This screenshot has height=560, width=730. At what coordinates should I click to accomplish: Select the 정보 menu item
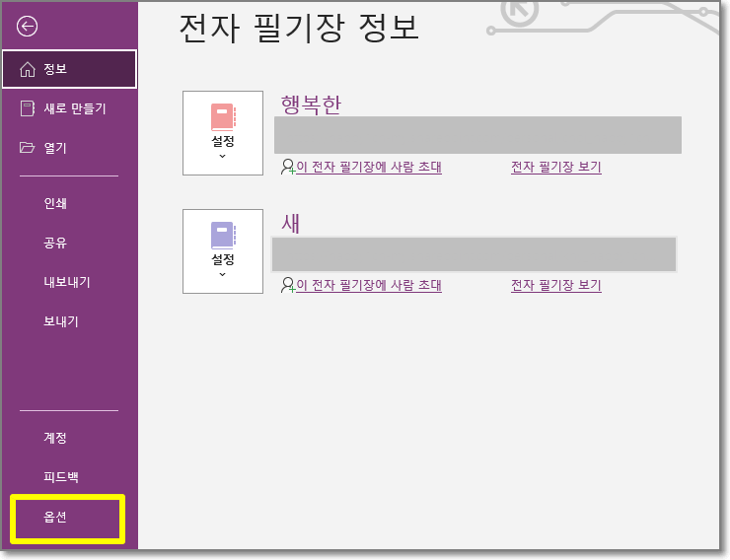click(x=69, y=69)
